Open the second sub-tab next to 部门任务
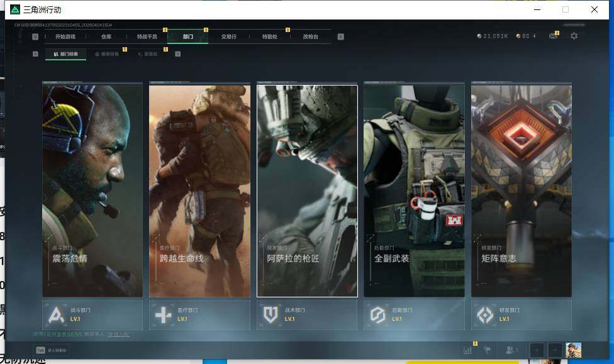 coord(107,54)
